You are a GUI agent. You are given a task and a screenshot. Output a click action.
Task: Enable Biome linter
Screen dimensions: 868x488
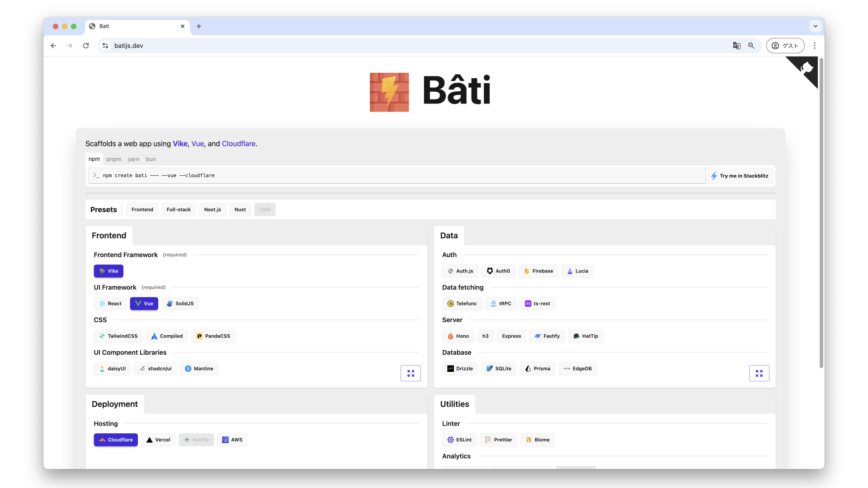point(538,440)
